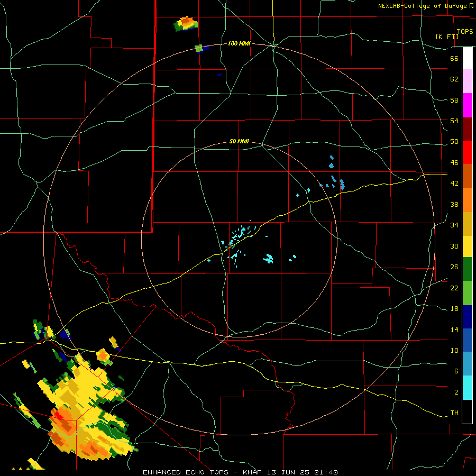Click the 50 value on the legend
Viewport: 476px width, 476px height.
tap(454, 142)
